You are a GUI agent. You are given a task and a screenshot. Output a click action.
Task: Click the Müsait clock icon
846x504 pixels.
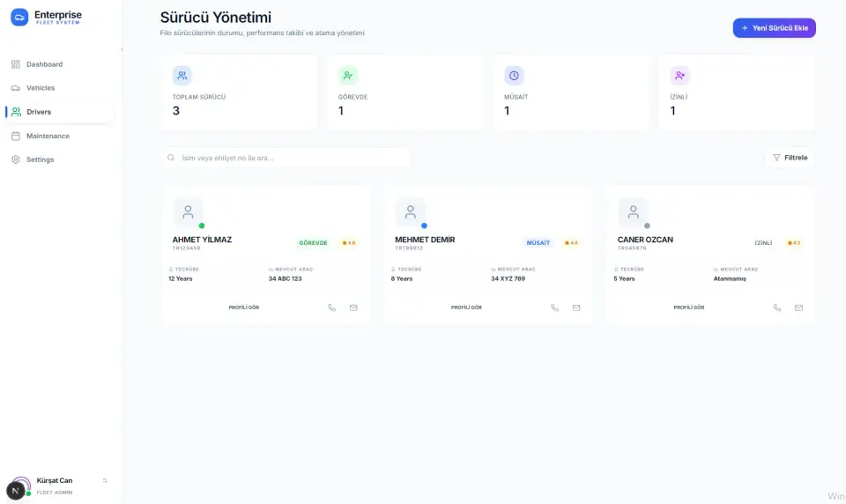click(x=514, y=76)
